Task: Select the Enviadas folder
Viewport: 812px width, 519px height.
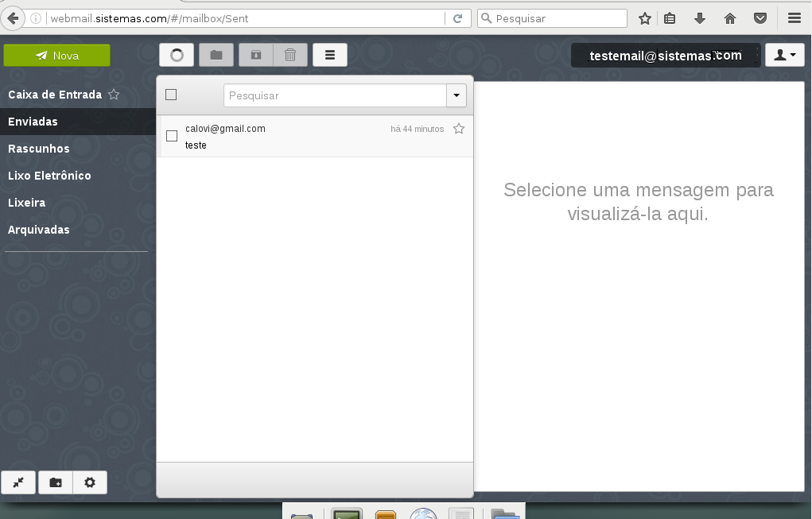Action: tap(78, 122)
